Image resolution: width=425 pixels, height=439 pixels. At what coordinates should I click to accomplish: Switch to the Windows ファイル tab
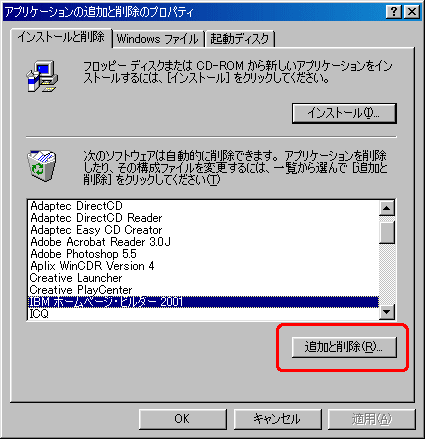[x=158, y=39]
